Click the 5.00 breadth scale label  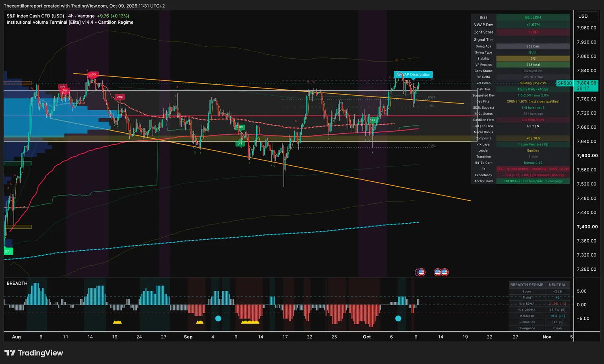click(x=581, y=291)
